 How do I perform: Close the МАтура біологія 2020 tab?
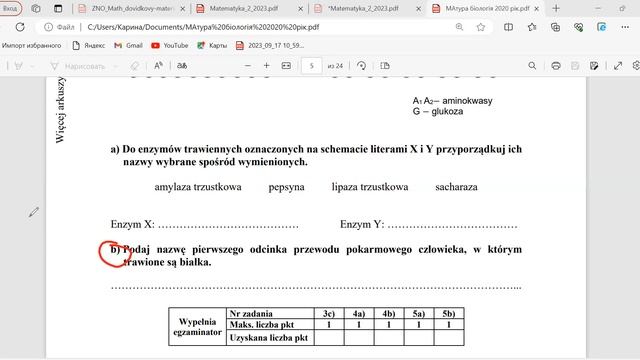(x=536, y=9)
